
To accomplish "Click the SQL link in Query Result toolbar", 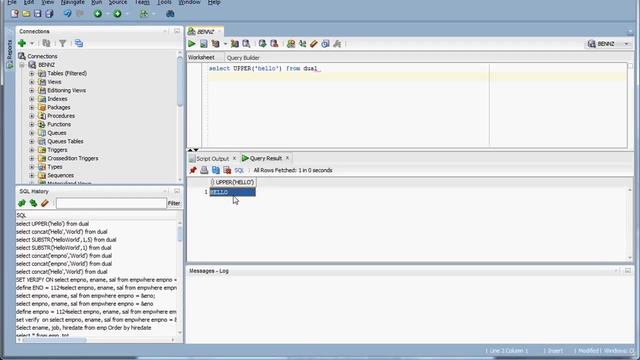I will tap(239, 170).
